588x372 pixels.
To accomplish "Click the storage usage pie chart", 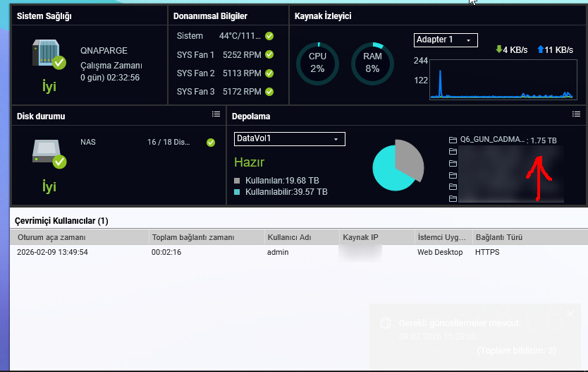I will coord(398,165).
